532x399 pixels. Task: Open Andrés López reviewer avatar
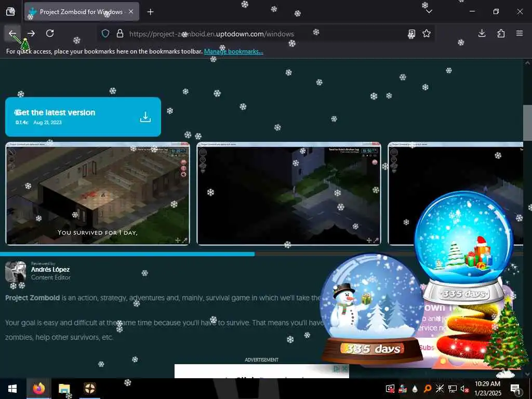pos(16,271)
